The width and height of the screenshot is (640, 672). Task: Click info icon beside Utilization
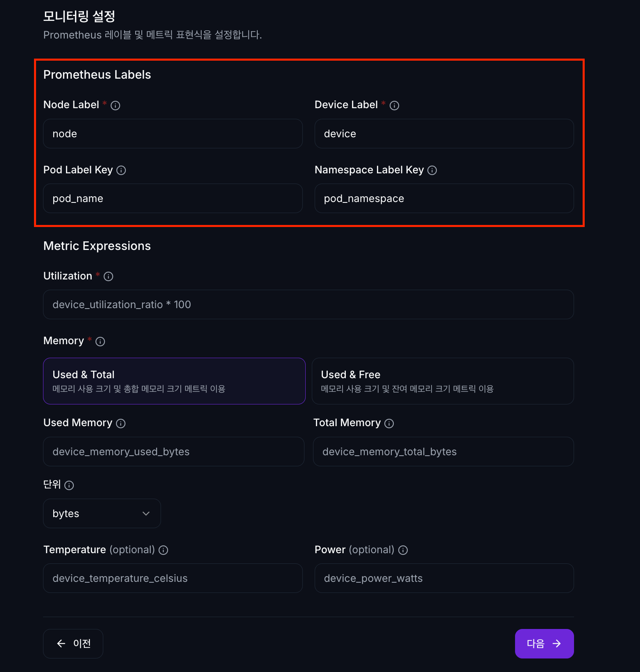click(109, 277)
